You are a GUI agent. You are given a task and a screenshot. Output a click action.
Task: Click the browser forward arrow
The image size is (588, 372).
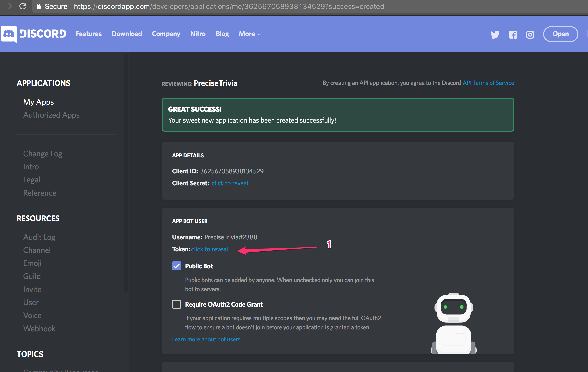pos(9,6)
